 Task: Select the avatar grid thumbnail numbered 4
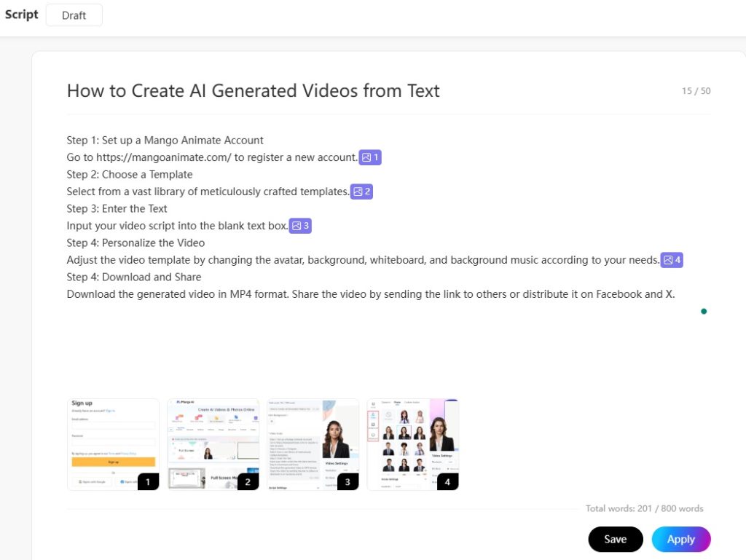413,443
